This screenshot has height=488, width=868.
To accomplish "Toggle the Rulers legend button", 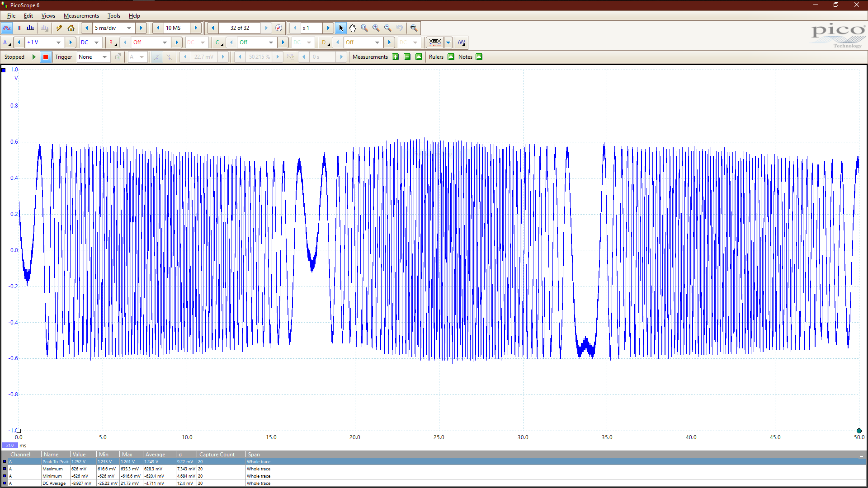I will tap(451, 57).
